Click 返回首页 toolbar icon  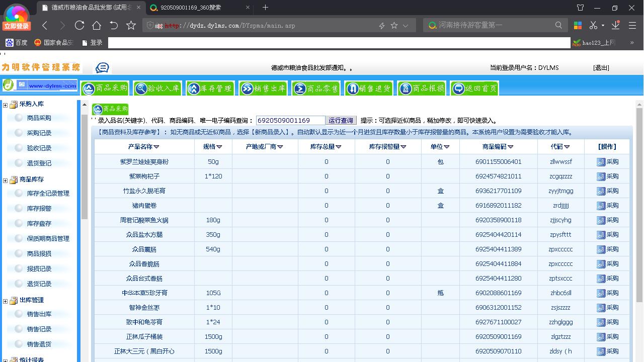click(473, 87)
